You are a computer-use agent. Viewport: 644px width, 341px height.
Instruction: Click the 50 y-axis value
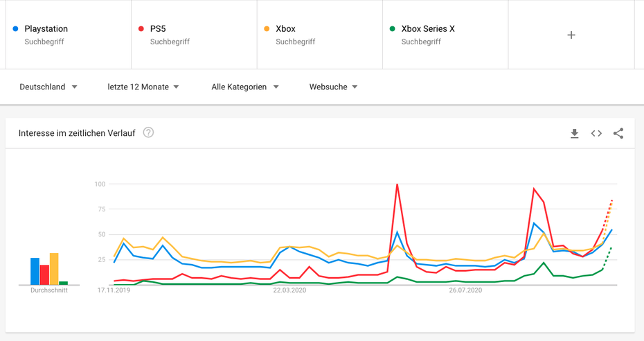coord(101,234)
